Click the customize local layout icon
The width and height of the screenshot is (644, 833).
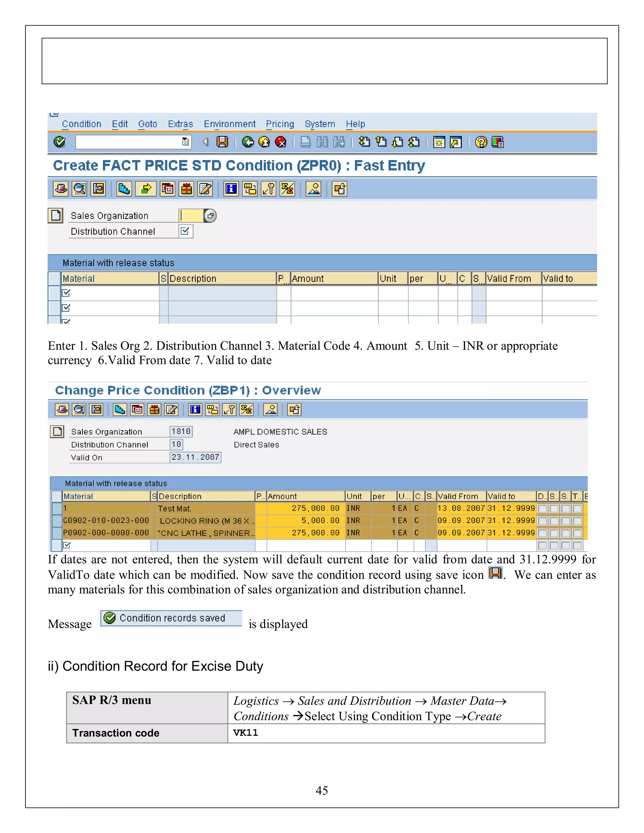(497, 142)
